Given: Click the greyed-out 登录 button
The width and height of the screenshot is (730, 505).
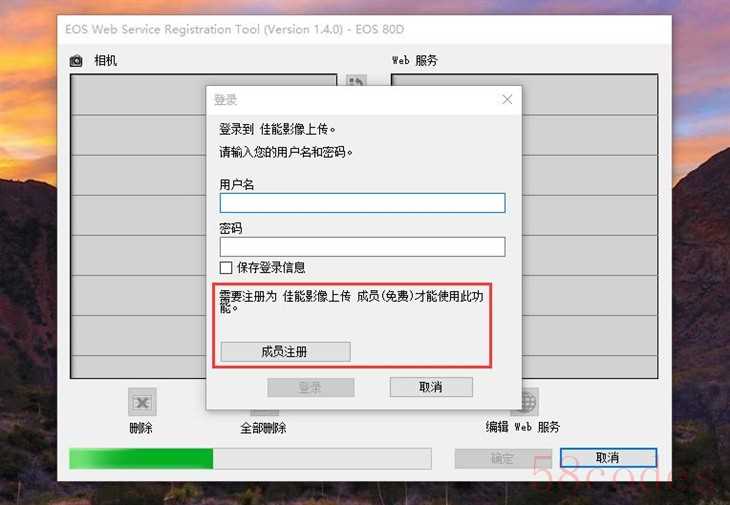Looking at the screenshot, I should (x=311, y=387).
